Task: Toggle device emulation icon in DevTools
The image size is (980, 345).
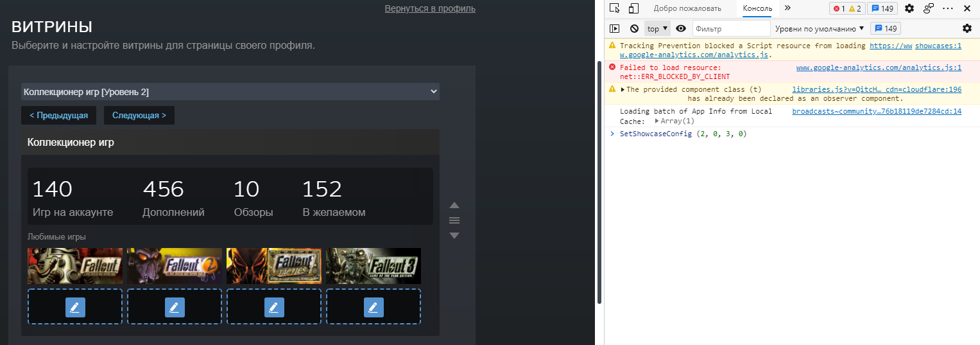Action: 633,8
